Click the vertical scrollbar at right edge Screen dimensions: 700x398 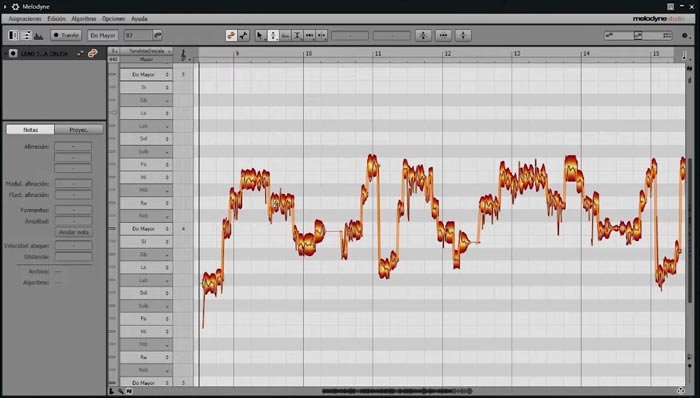coord(690,230)
